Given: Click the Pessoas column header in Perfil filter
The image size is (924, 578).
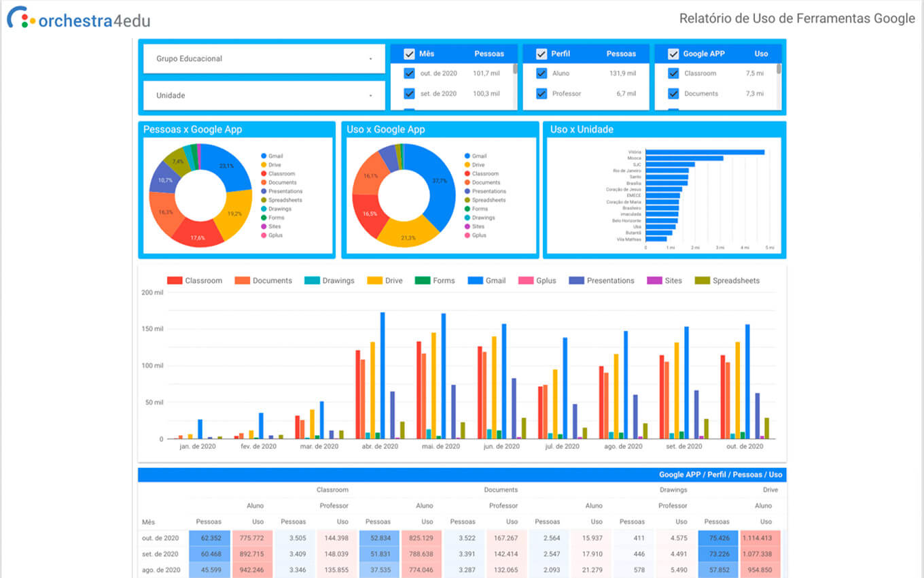Looking at the screenshot, I should 621,54.
